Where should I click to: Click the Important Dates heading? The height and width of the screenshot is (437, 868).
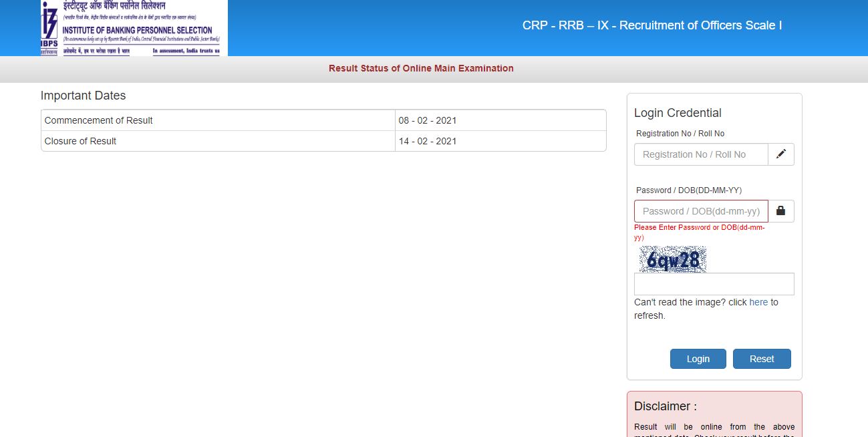click(x=83, y=96)
